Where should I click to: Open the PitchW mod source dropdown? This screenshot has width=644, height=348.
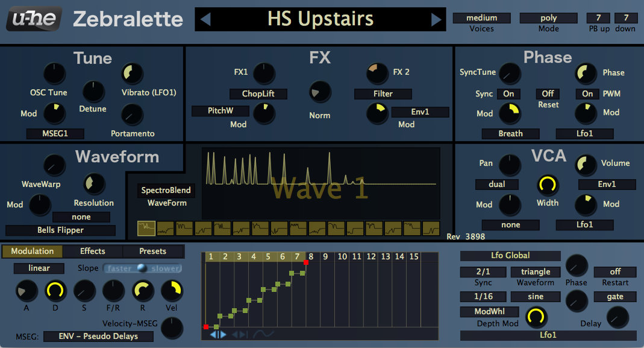click(220, 110)
